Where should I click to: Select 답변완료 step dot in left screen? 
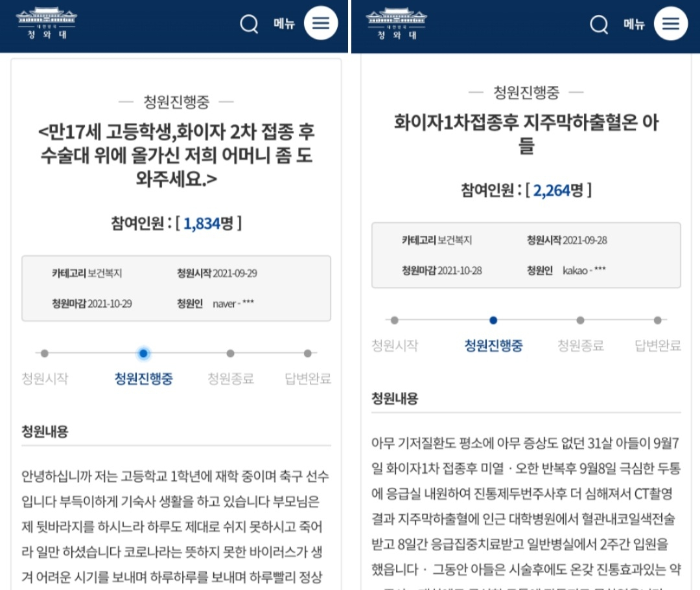click(308, 353)
